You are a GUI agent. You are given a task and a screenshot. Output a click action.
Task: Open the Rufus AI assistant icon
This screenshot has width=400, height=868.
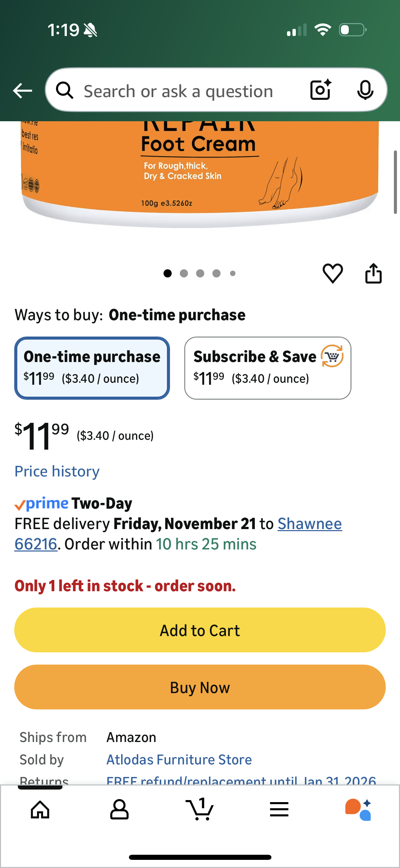tap(358, 810)
